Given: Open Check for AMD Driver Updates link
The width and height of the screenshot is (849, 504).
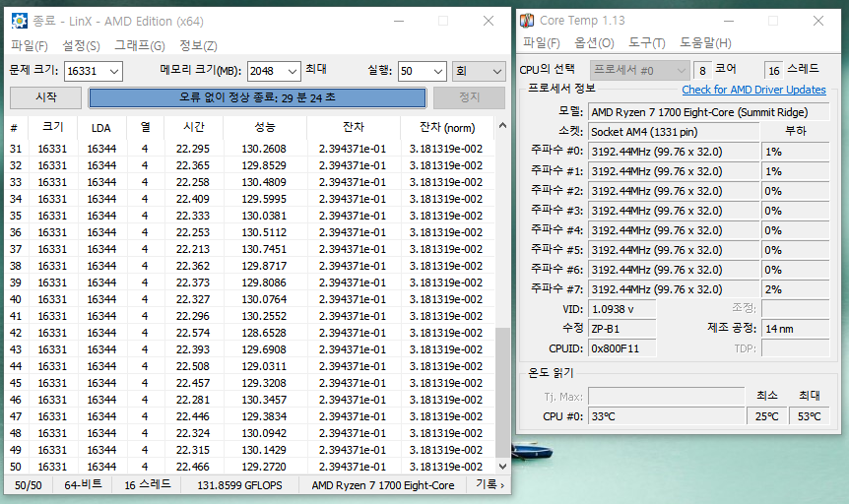Looking at the screenshot, I should click(x=753, y=90).
